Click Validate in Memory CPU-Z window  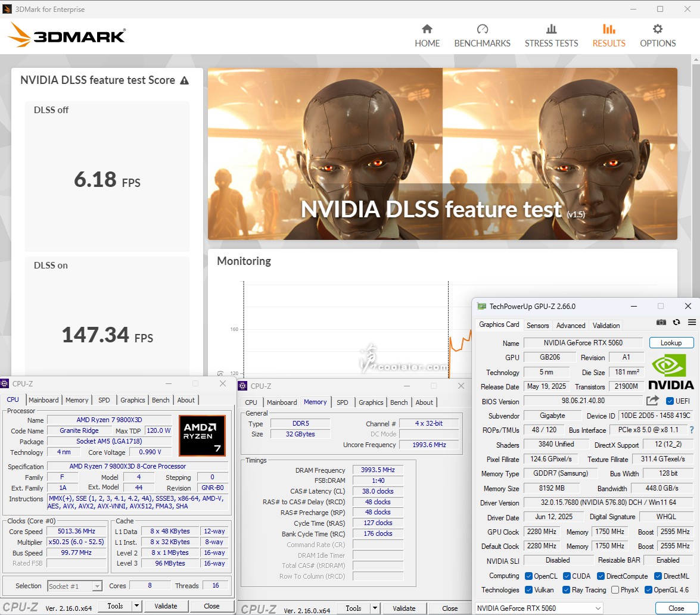404,608
